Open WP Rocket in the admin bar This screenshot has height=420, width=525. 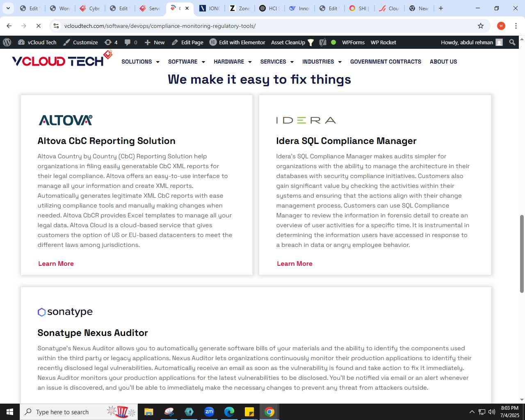coord(383,42)
